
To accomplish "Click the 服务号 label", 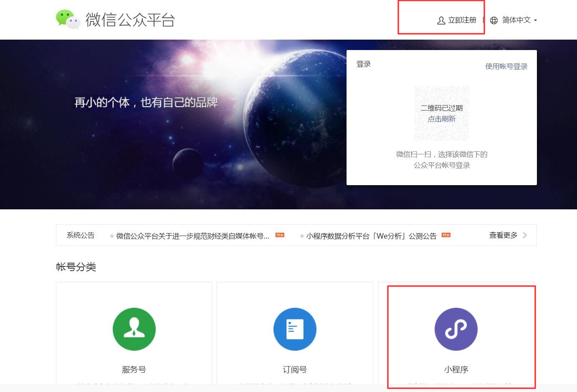I will point(134,369).
